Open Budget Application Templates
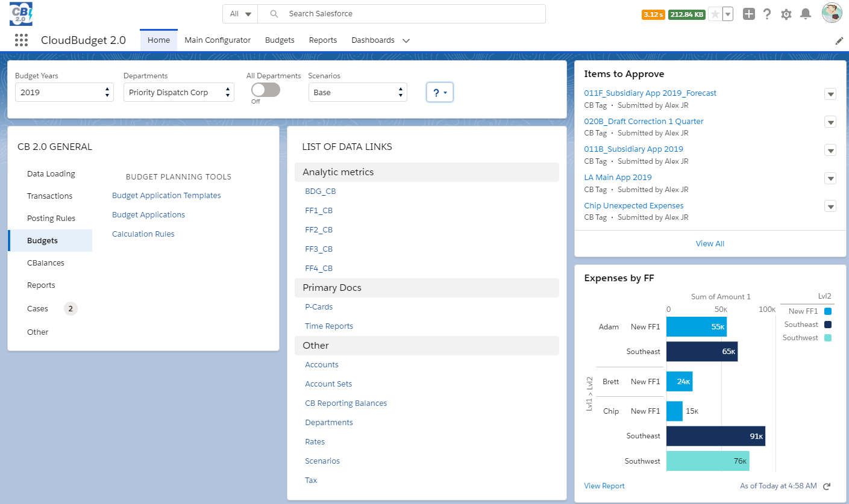 click(166, 195)
